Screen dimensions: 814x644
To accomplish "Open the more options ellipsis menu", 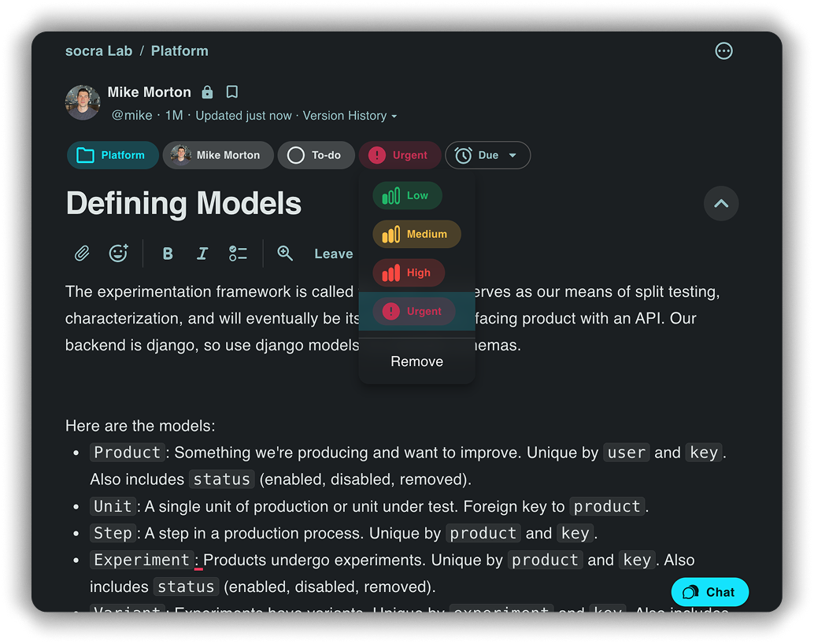I will point(723,51).
